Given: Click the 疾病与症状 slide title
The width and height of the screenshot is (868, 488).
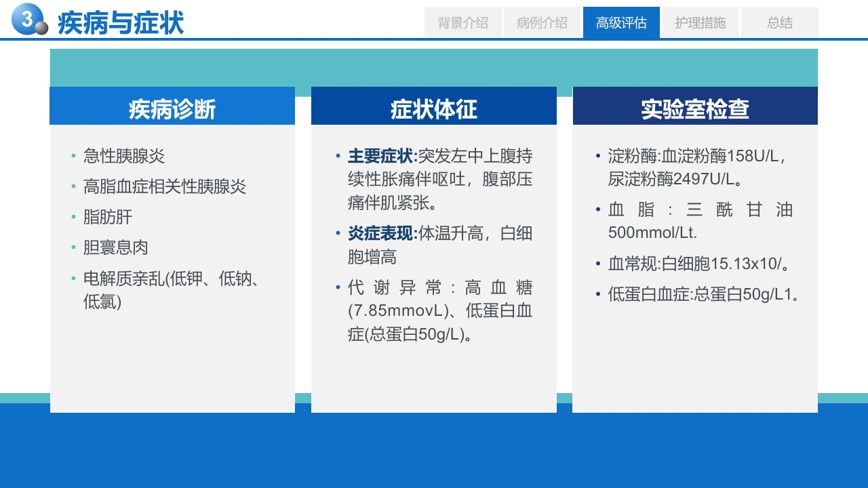Looking at the screenshot, I should tap(121, 22).
